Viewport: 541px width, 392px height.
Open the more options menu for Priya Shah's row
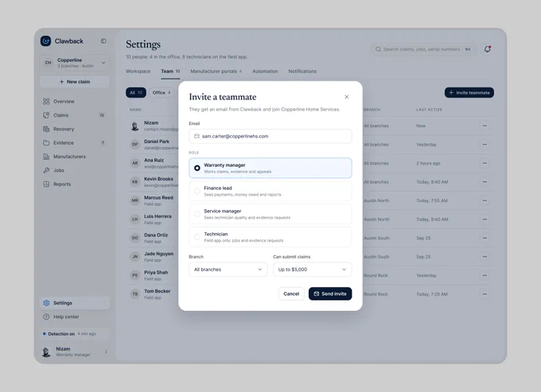pyautogui.click(x=485, y=275)
